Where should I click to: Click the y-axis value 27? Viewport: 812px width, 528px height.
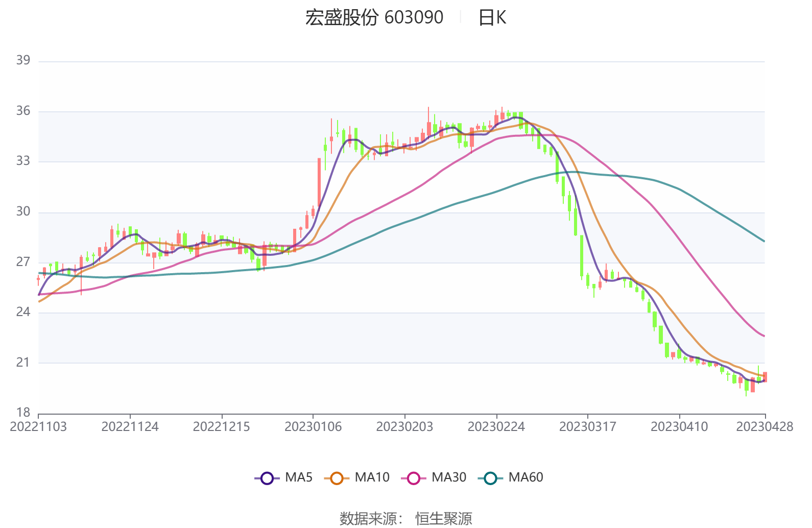[23, 262]
